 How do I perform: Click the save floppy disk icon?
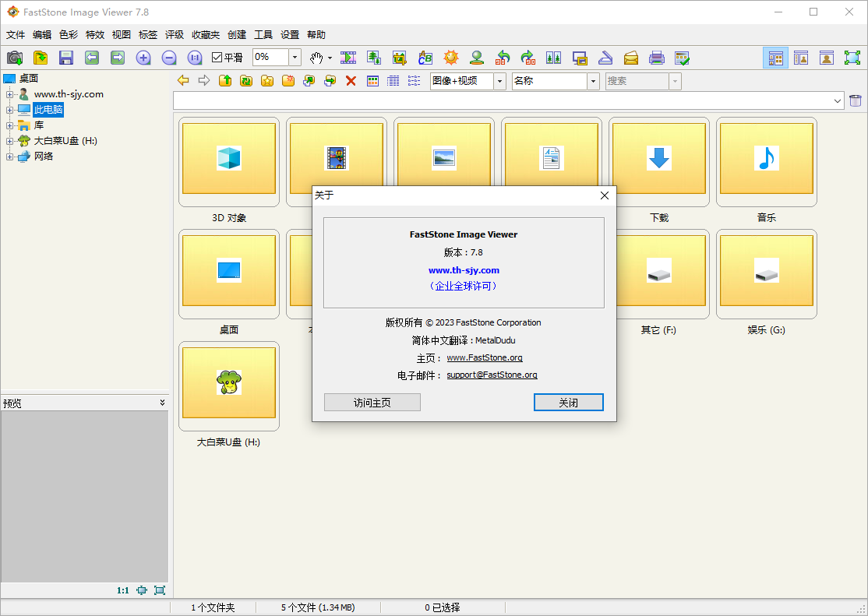66,58
